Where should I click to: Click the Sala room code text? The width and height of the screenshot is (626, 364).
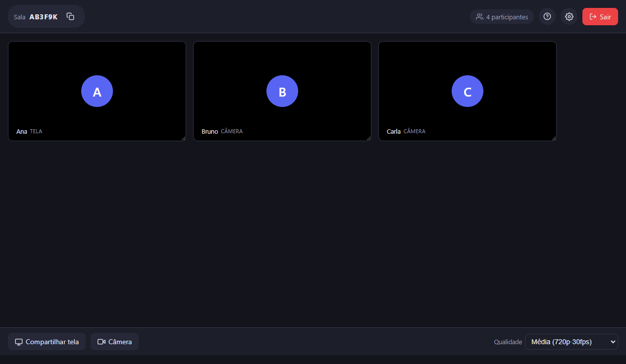(43, 17)
